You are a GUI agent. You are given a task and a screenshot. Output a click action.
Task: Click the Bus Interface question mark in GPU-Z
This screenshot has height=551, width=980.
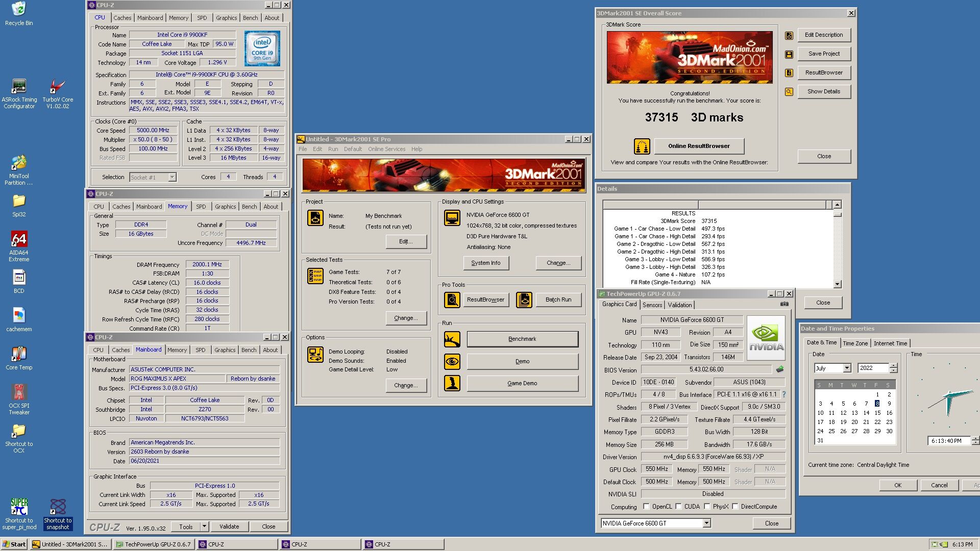784,394
